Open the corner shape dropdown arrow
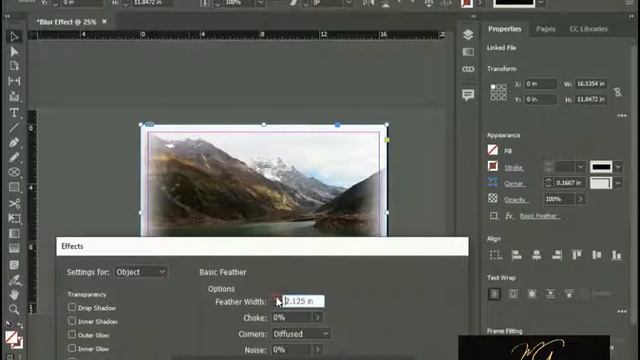This screenshot has width=640, height=360. pyautogui.click(x=618, y=183)
